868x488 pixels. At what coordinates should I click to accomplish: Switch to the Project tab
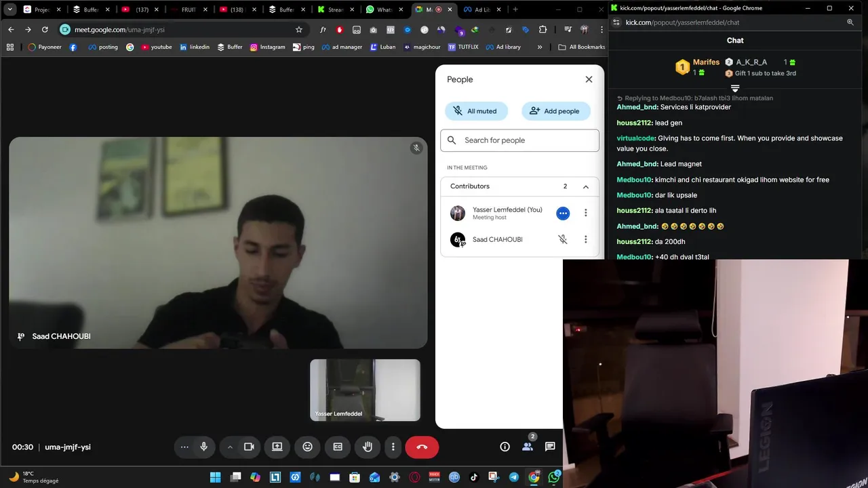(x=41, y=9)
